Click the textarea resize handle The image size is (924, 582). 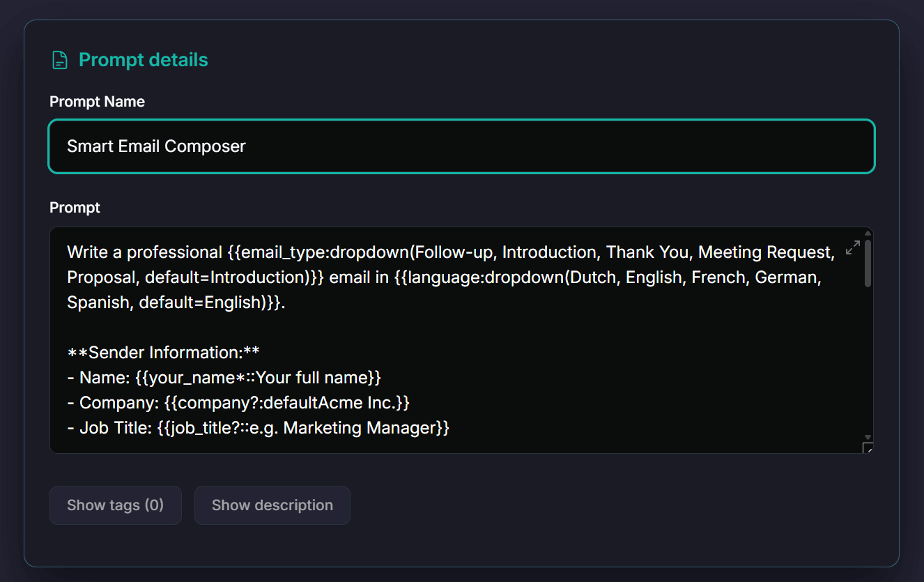point(868,447)
